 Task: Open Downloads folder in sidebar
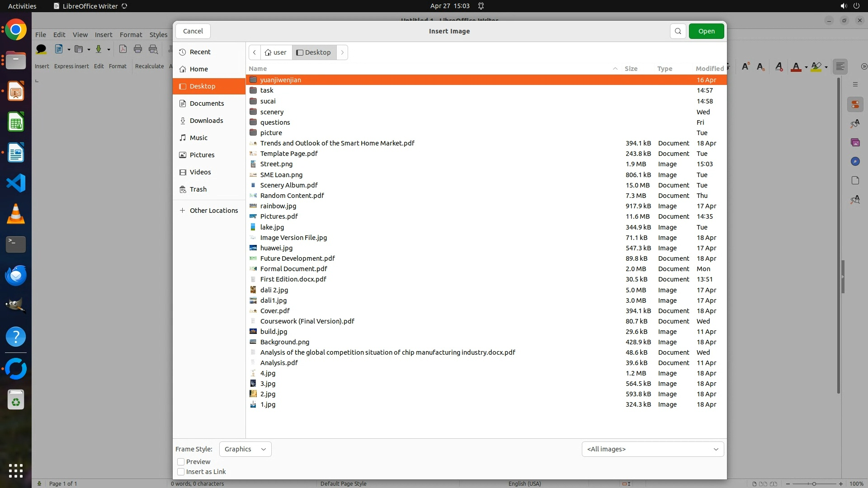point(206,121)
